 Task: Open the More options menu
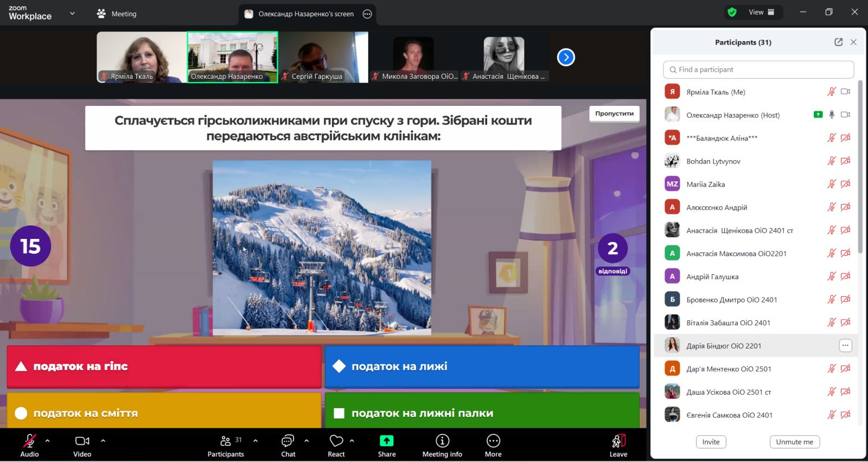coord(493,441)
